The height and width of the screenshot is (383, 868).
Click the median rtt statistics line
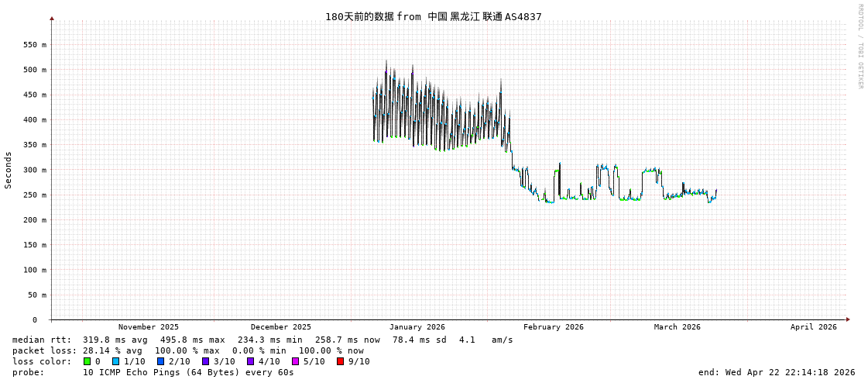point(262,340)
